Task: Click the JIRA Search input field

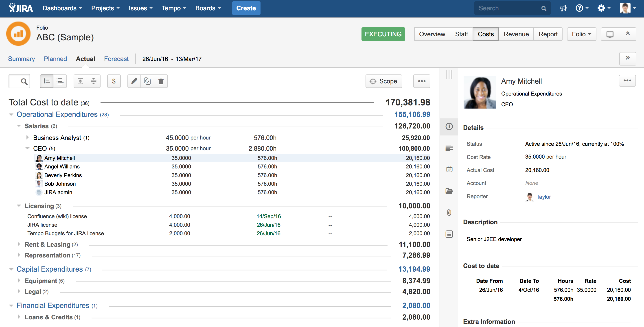Action: point(508,8)
